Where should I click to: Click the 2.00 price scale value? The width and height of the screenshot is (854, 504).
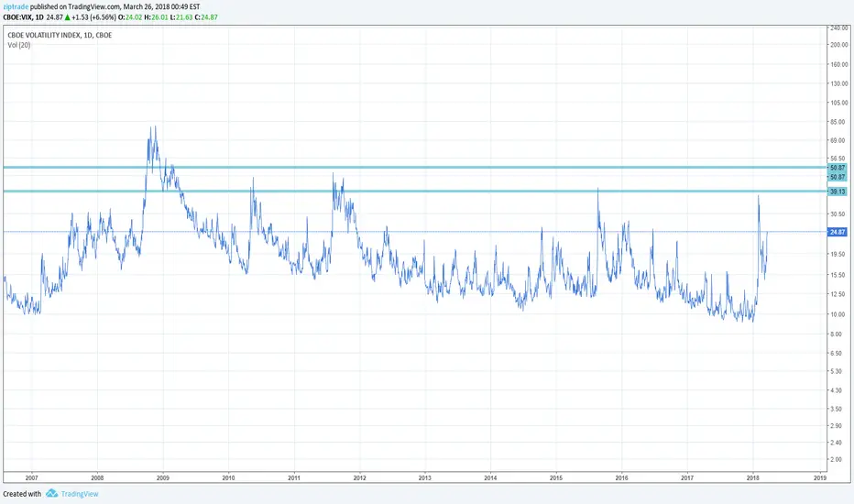[836, 459]
